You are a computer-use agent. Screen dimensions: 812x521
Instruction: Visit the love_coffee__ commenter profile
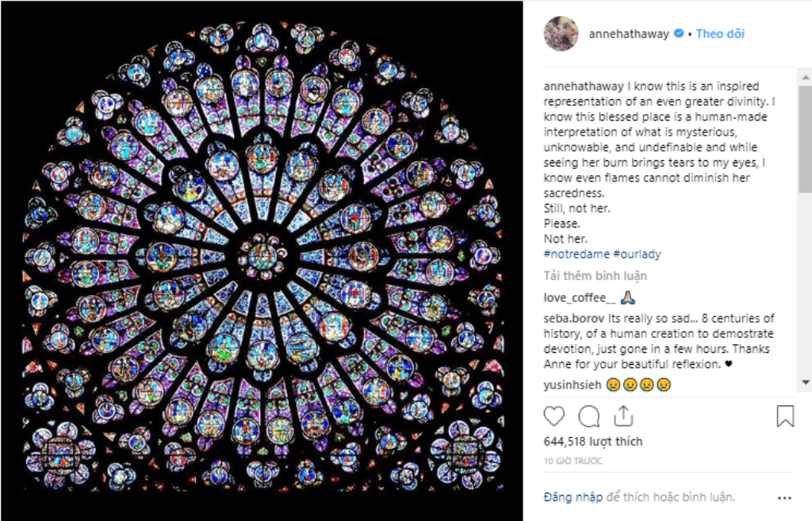(x=580, y=298)
